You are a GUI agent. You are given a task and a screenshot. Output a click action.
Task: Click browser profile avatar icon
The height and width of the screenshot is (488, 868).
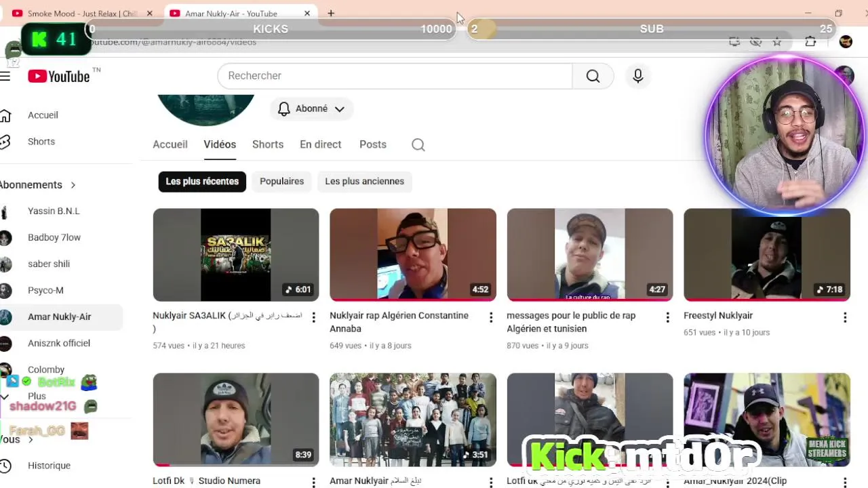coord(846,42)
